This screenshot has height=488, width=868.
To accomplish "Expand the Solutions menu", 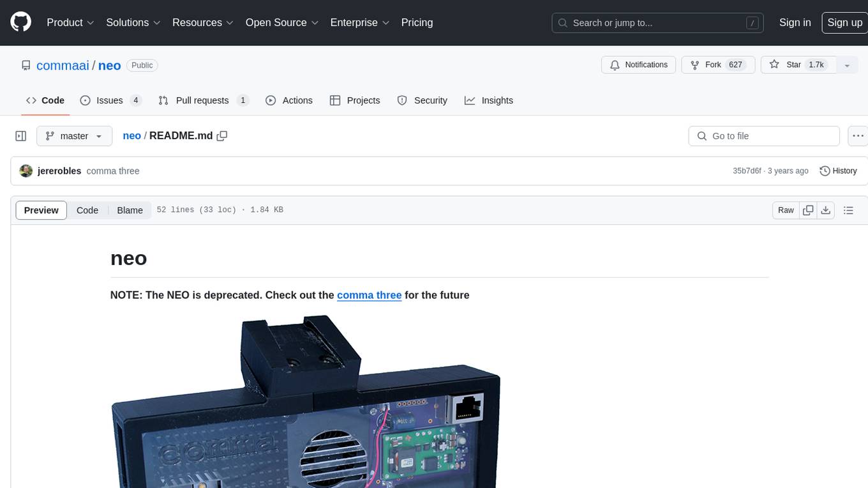I will click(133, 22).
